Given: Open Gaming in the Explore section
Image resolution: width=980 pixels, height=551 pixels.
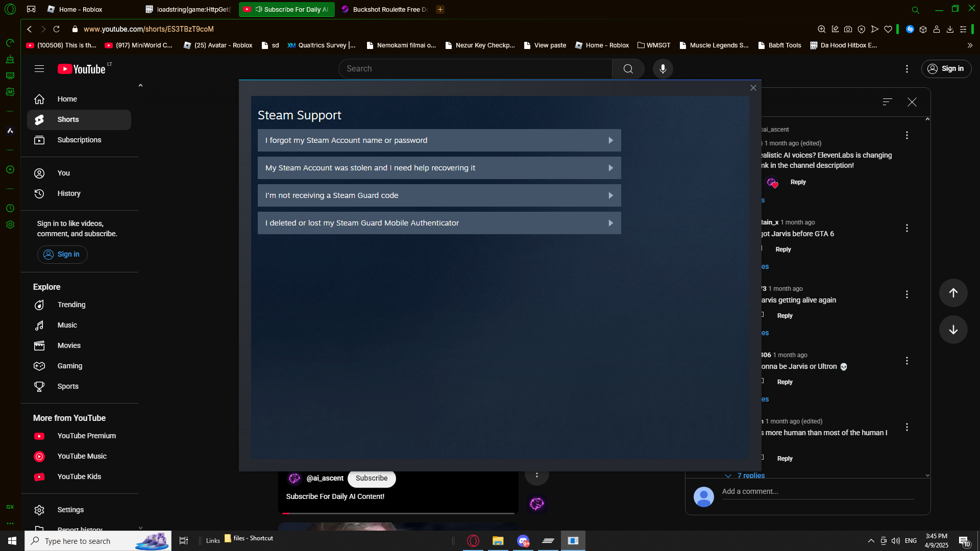Looking at the screenshot, I should (79, 366).
